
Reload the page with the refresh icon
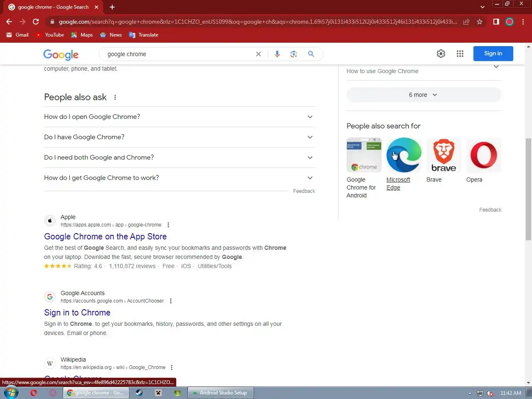click(36, 22)
